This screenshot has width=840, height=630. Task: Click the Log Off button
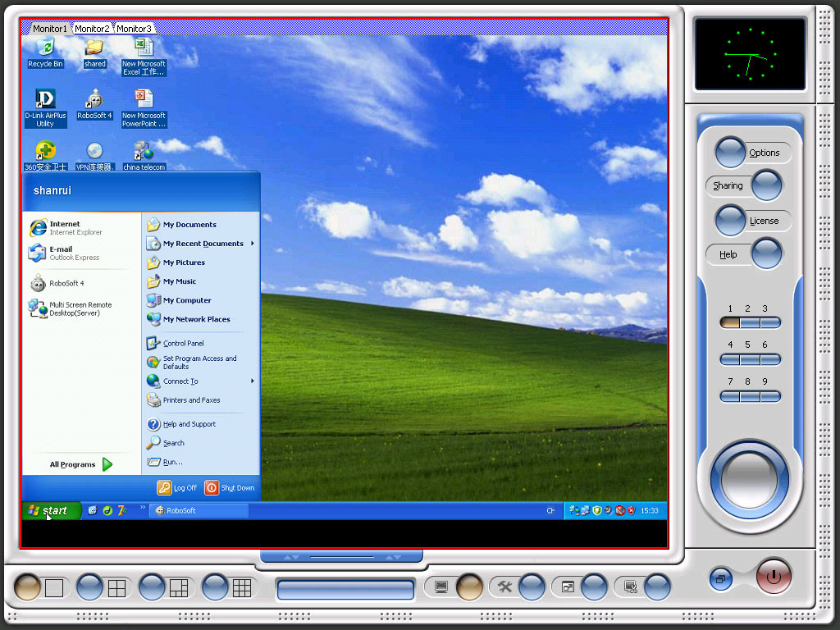pyautogui.click(x=177, y=487)
